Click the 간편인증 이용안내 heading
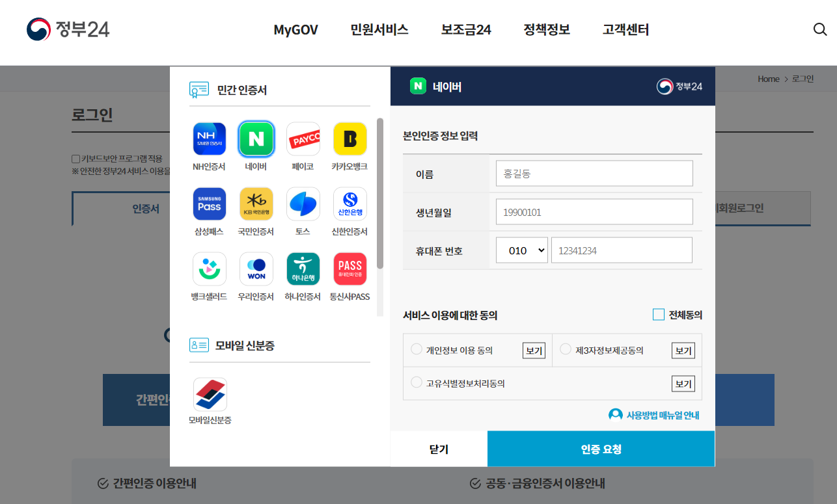This screenshot has height=504, width=837. (154, 483)
